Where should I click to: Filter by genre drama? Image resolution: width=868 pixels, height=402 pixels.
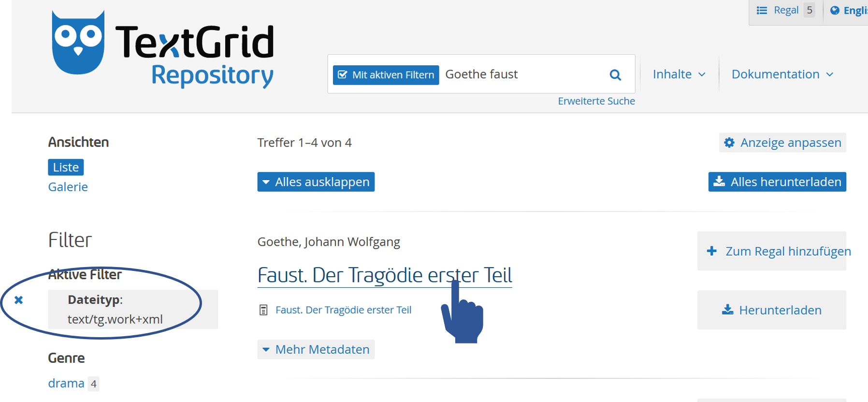[x=66, y=383]
